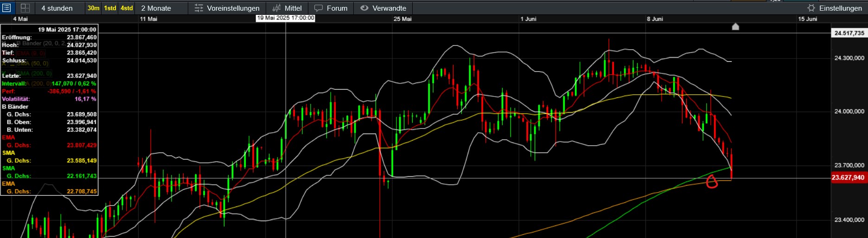The width and height of the screenshot is (868, 238).
Task: Click the info box date header 19 Mai 2025
Action: point(67,30)
